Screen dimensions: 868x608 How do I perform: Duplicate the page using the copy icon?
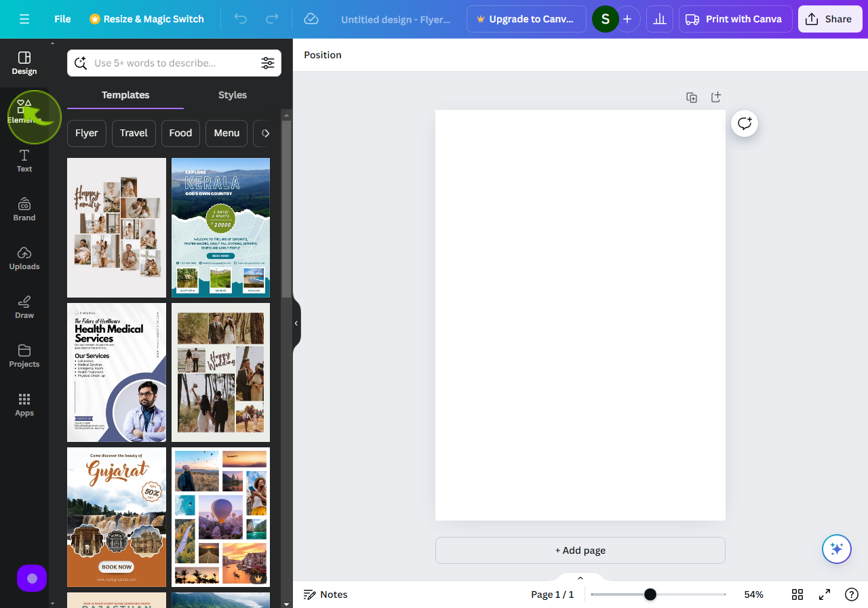coord(692,98)
